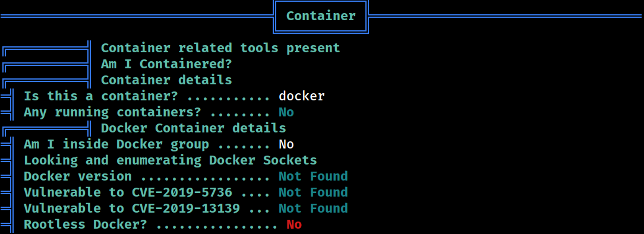
Task: Select the 'Container details' heading line
Action: point(166,80)
